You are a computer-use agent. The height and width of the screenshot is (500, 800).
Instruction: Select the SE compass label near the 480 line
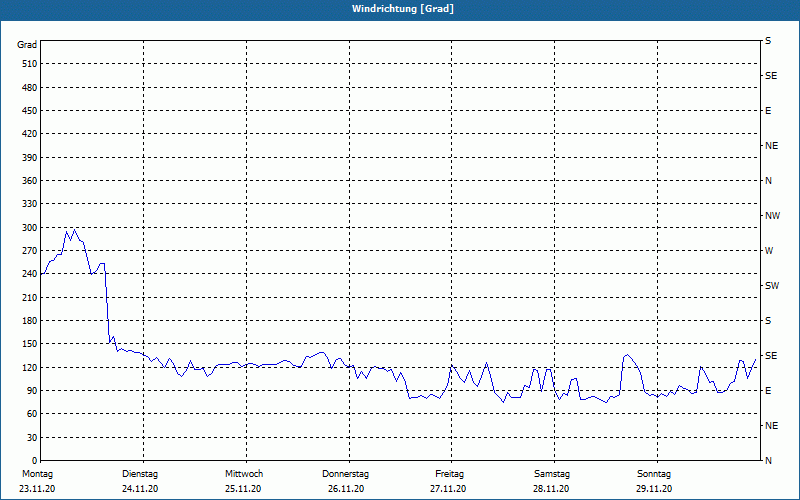(771, 76)
